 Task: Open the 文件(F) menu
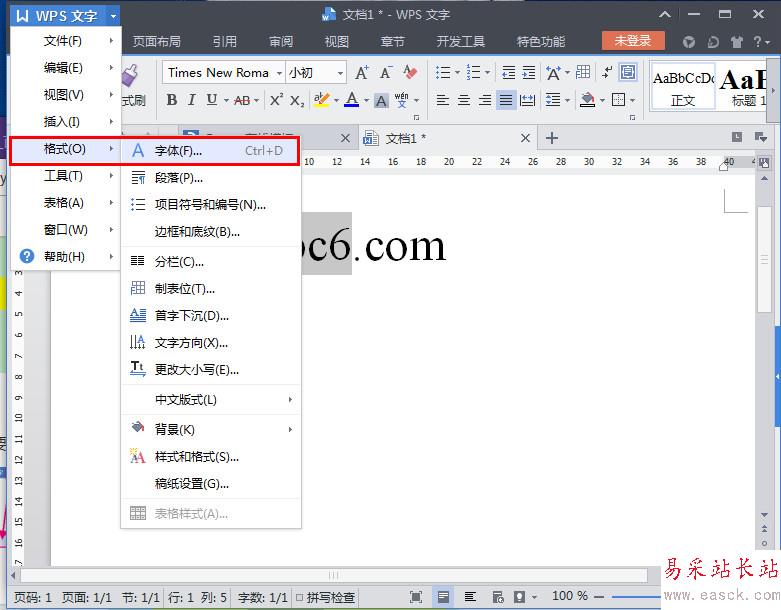click(65, 41)
